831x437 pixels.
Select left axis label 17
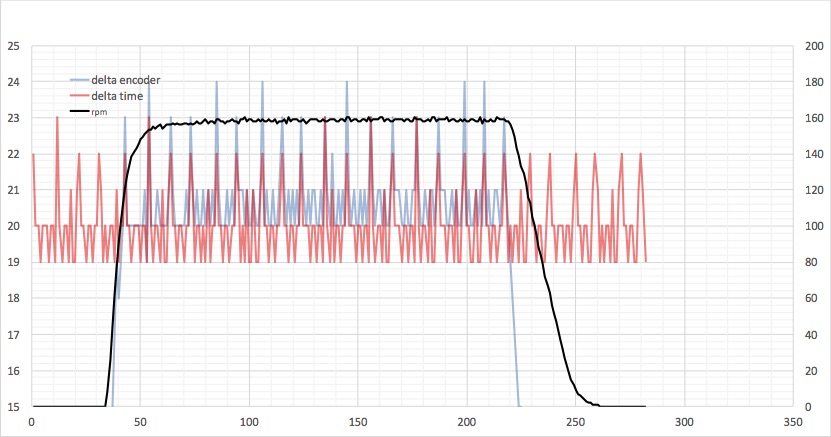[x=13, y=335]
